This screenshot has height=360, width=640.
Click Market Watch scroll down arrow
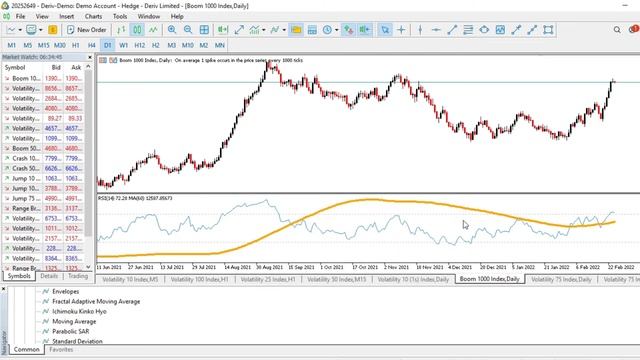[88, 267]
